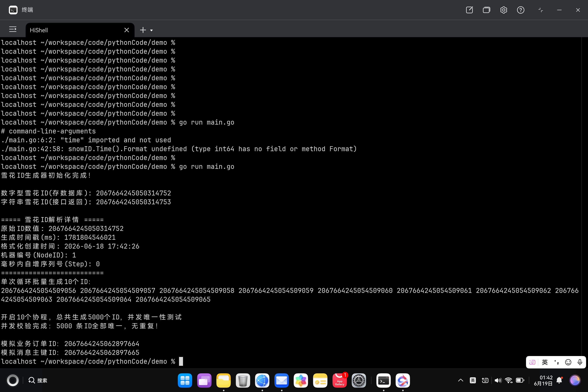Viewport: 588px width, 392px height.
Task: Toggle the 英 input language tray icon
Action: [x=473, y=381]
